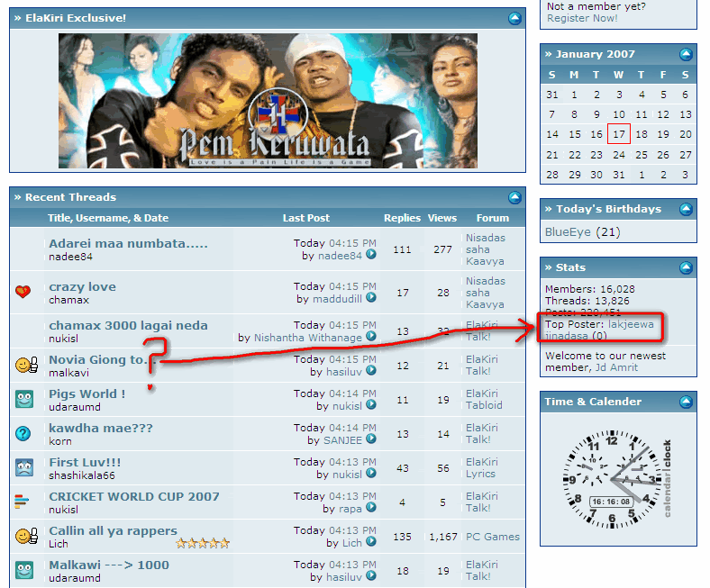The height and width of the screenshot is (588, 710).
Task: Collapse the Stats panel
Action: click(686, 268)
